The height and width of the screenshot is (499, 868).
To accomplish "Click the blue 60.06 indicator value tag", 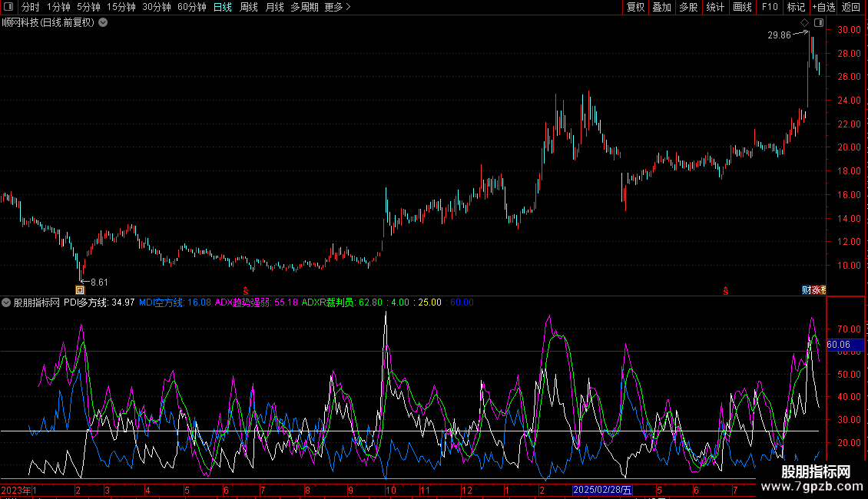I will tap(839, 345).
